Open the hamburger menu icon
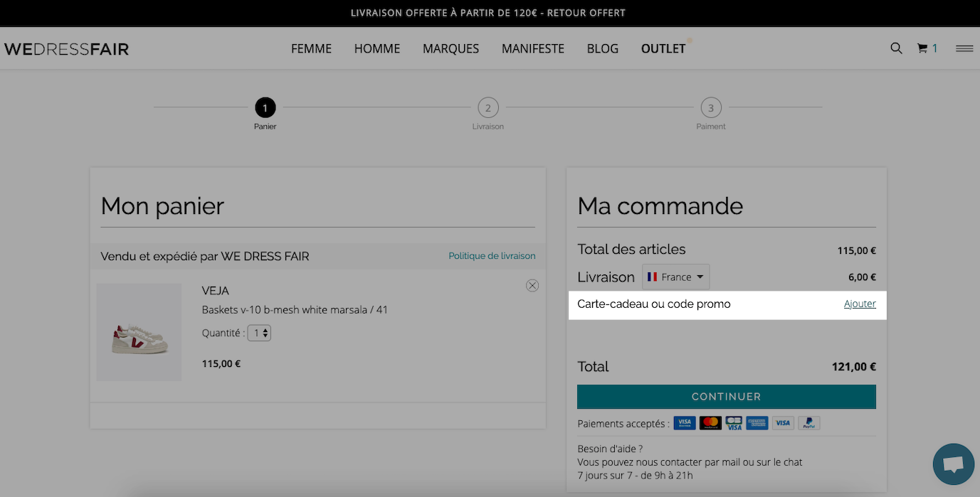980x497 pixels. [964, 48]
